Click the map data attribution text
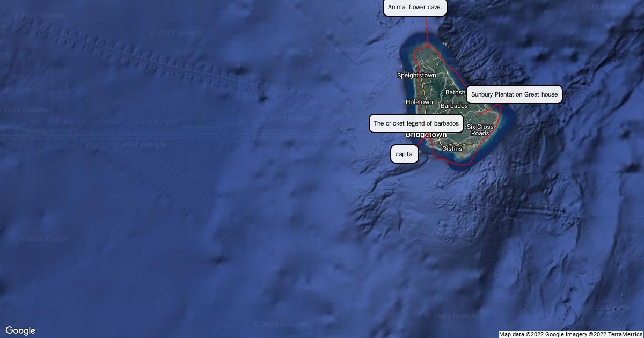 [530, 334]
